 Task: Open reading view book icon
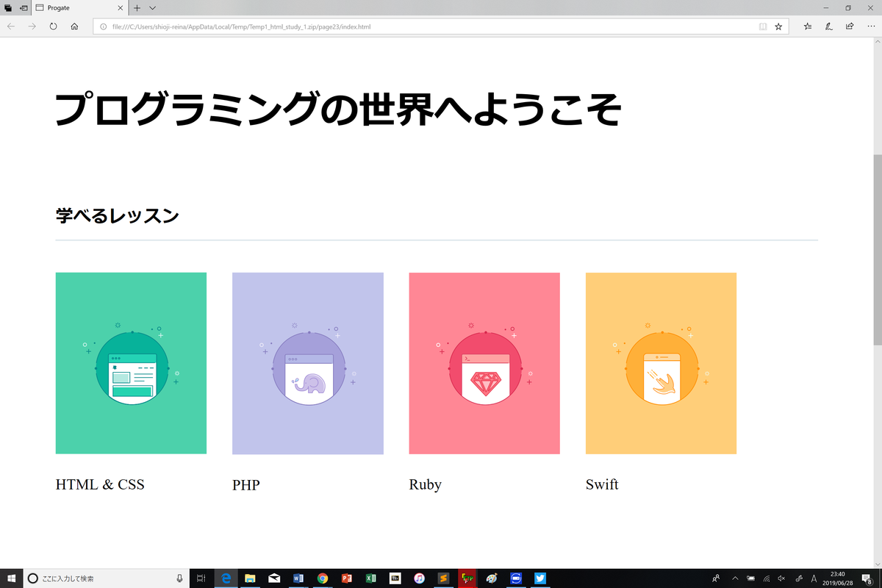point(763,26)
